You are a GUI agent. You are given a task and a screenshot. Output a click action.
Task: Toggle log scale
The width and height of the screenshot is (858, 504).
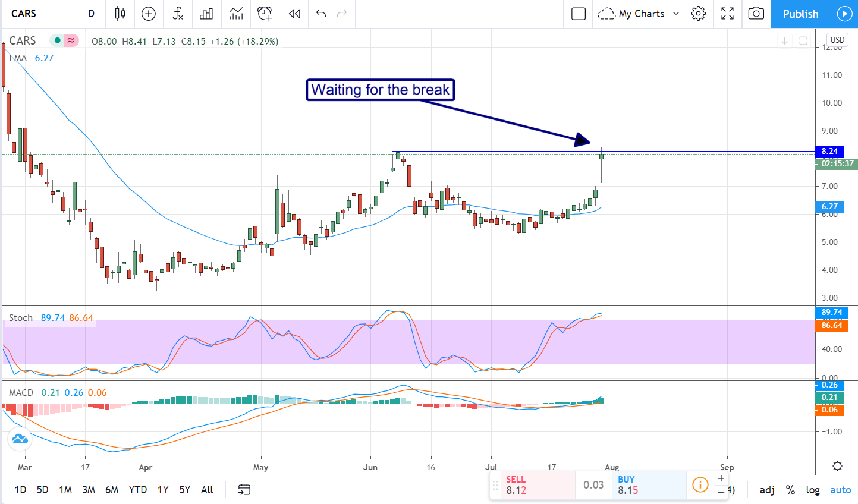(813, 490)
